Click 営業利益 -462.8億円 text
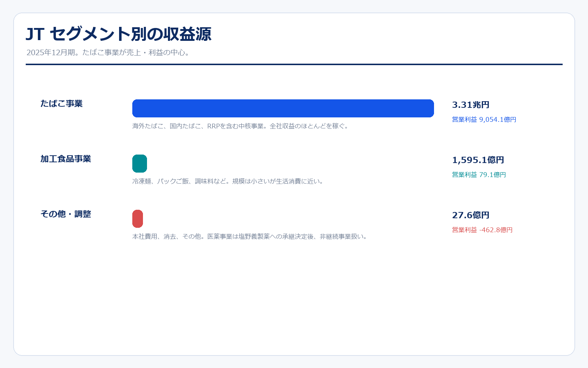This screenshot has height=368, width=588. [482, 230]
